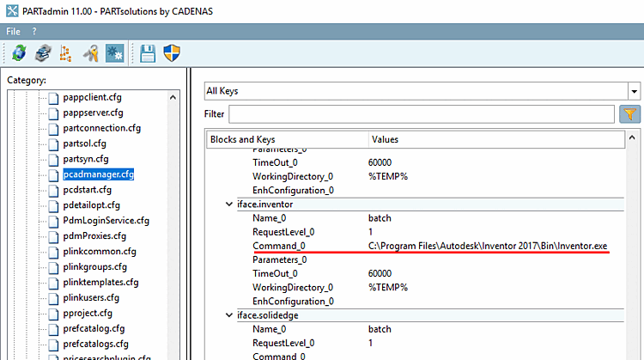Image resolution: width=644 pixels, height=360 pixels.
Task: Select pappserver.cfg in the category tree
Action: (94, 113)
